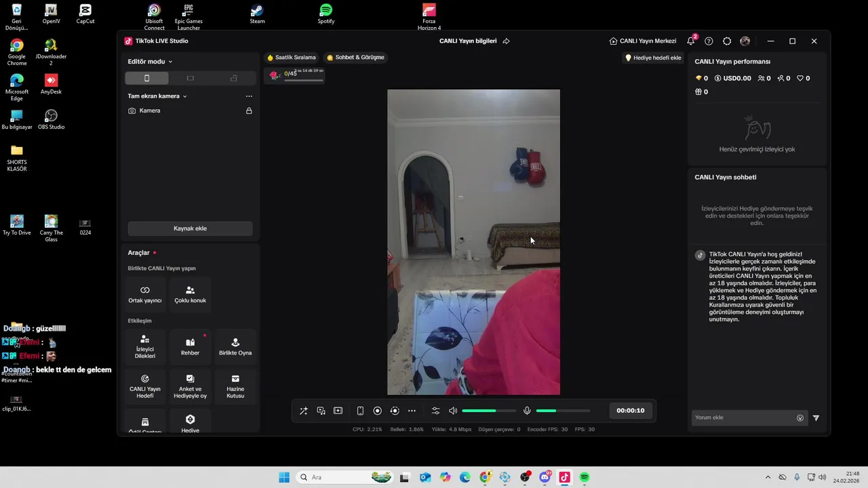Open CANLI Yayın Merkezi

pyautogui.click(x=643, y=41)
